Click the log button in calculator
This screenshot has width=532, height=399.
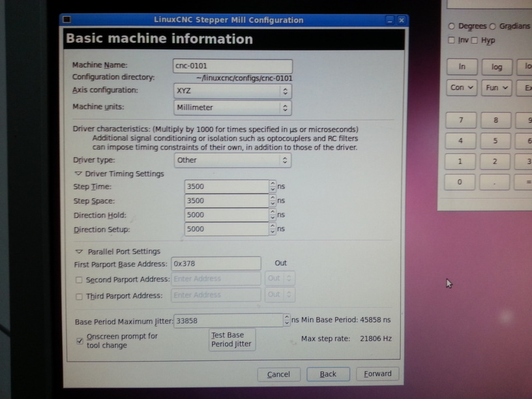(497, 67)
